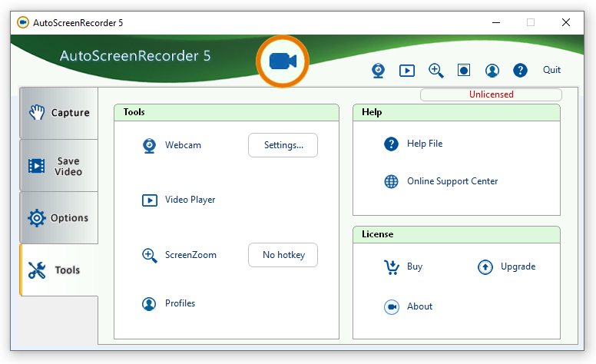Click the capture region icon in top toolbar
The image size is (596, 364).
[464, 71]
